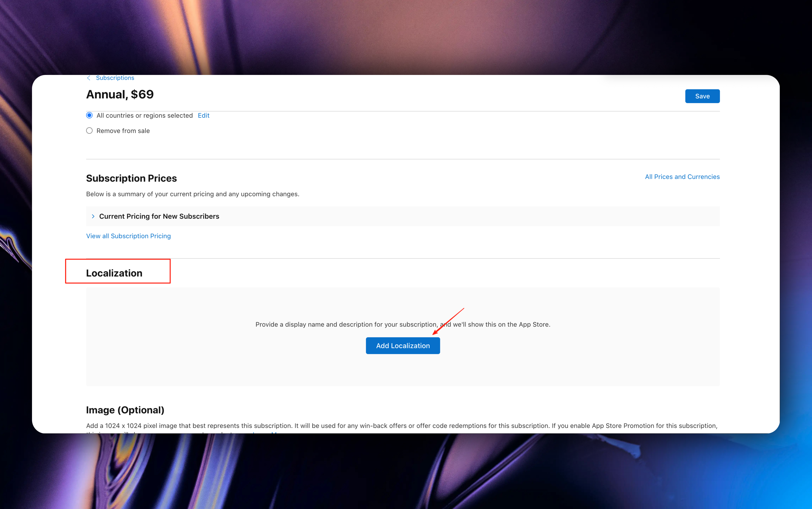
Task: Click the Subscription Prices heading
Action: 131,178
